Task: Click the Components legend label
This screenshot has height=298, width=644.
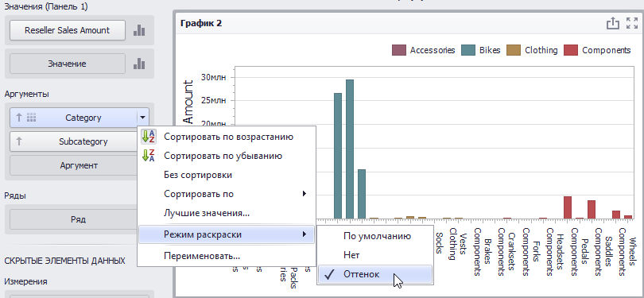Action: (606, 50)
